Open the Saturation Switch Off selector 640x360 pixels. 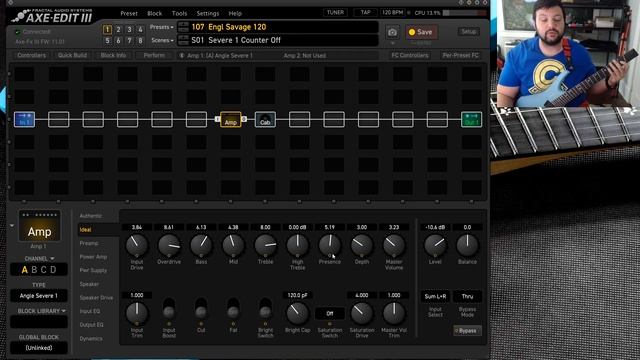point(330,313)
